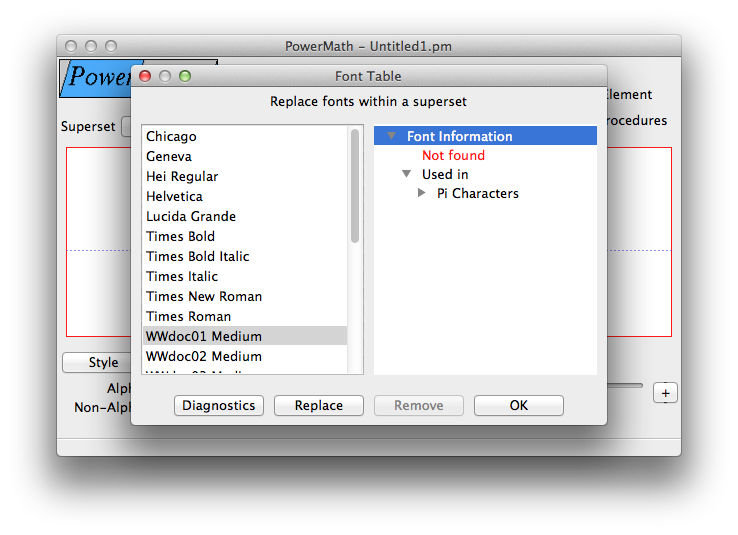Image resolution: width=738 pixels, height=535 pixels.
Task: Click the plus button at right edge
Action: coord(665,393)
